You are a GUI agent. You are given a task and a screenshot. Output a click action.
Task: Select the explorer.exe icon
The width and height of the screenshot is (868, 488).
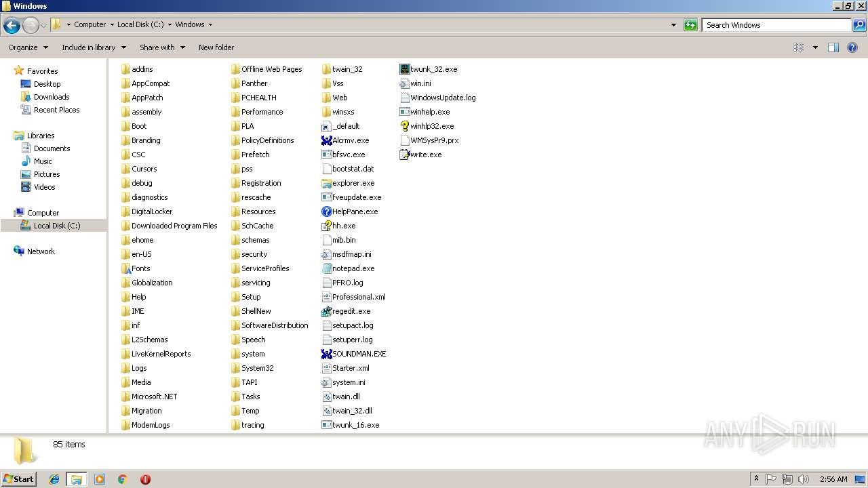(327, 183)
